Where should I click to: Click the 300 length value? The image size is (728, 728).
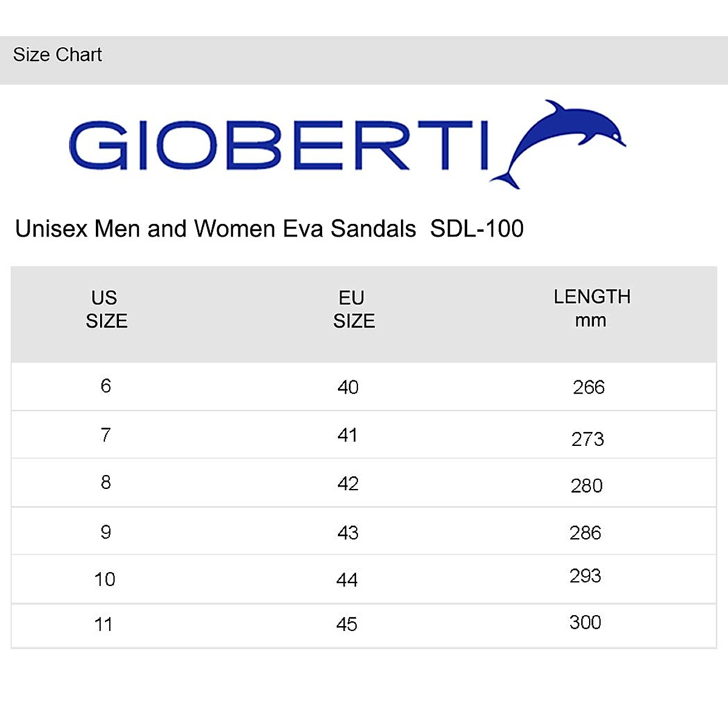[585, 622]
